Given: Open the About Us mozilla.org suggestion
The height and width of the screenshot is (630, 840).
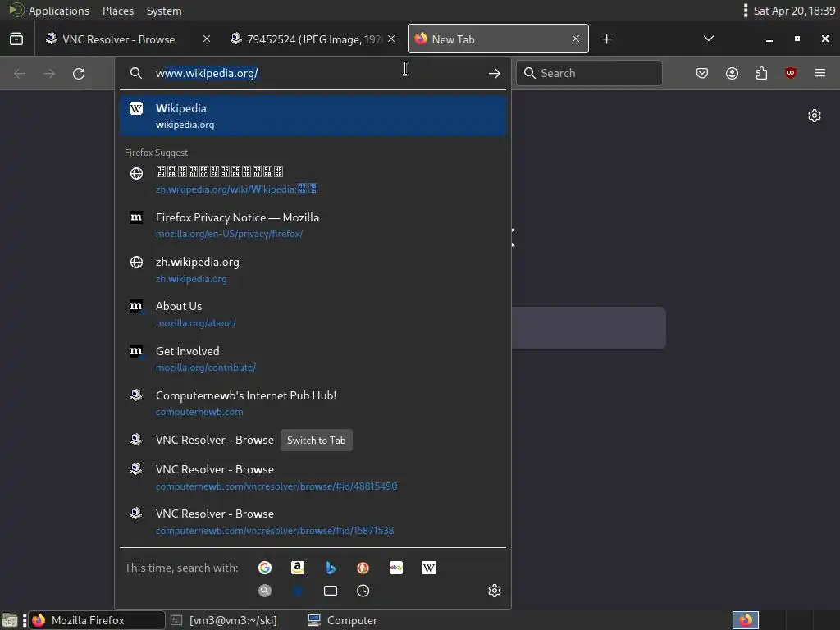Looking at the screenshot, I should click(x=313, y=314).
